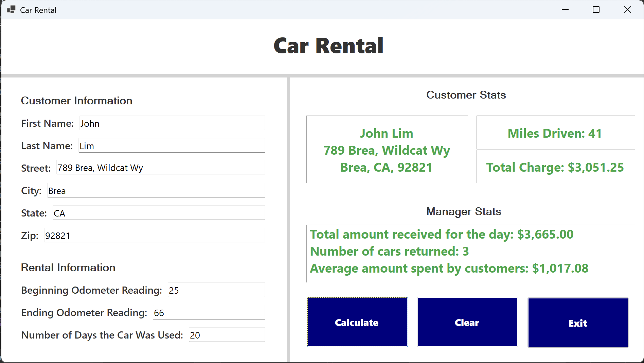Select the Street address field

point(160,168)
